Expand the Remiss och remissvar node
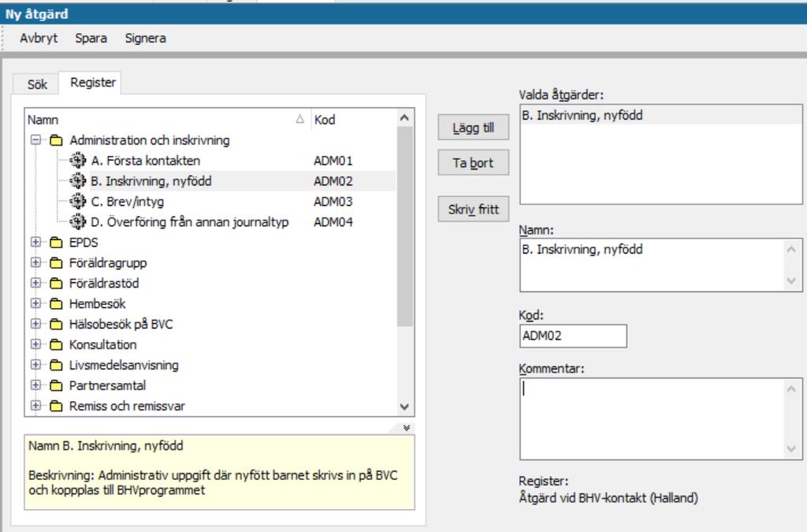The height and width of the screenshot is (532, 807). point(35,405)
